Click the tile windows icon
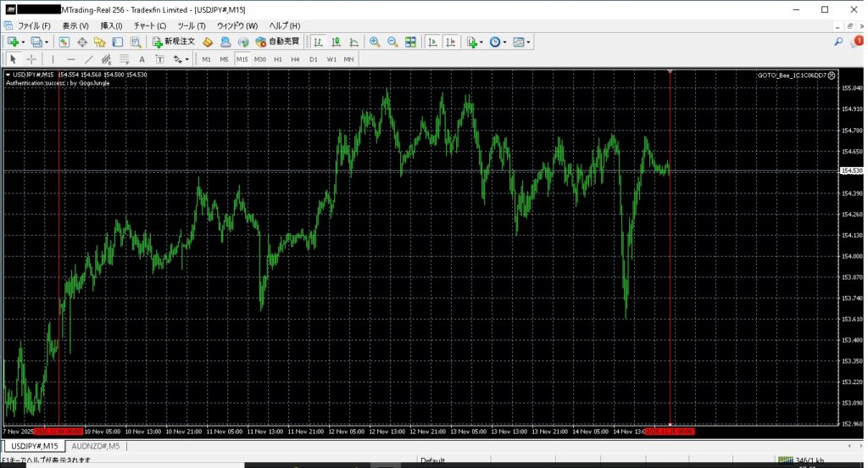The image size is (868, 468). (x=410, y=42)
